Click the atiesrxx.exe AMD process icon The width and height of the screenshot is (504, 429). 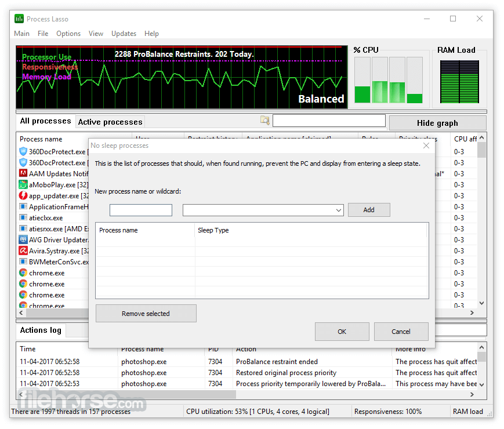[x=23, y=228]
